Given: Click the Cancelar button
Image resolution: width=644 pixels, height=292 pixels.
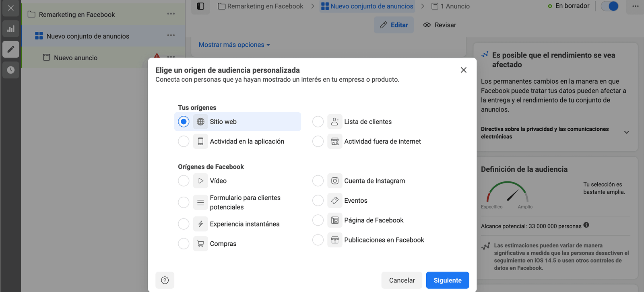Looking at the screenshot, I should click(402, 280).
